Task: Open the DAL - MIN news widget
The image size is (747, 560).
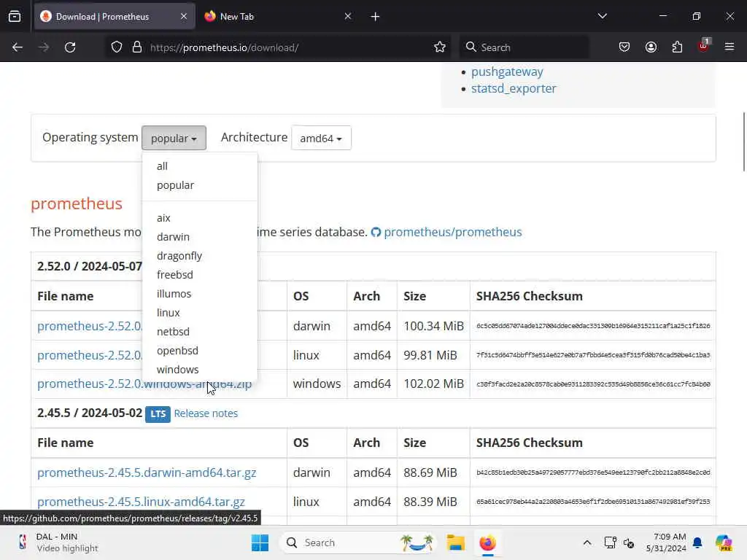Action: click(57, 542)
